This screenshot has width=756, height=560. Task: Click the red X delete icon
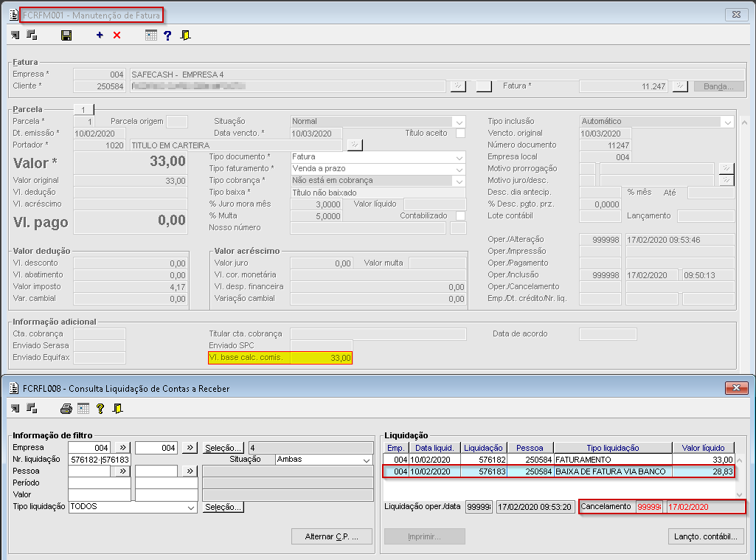pos(117,35)
